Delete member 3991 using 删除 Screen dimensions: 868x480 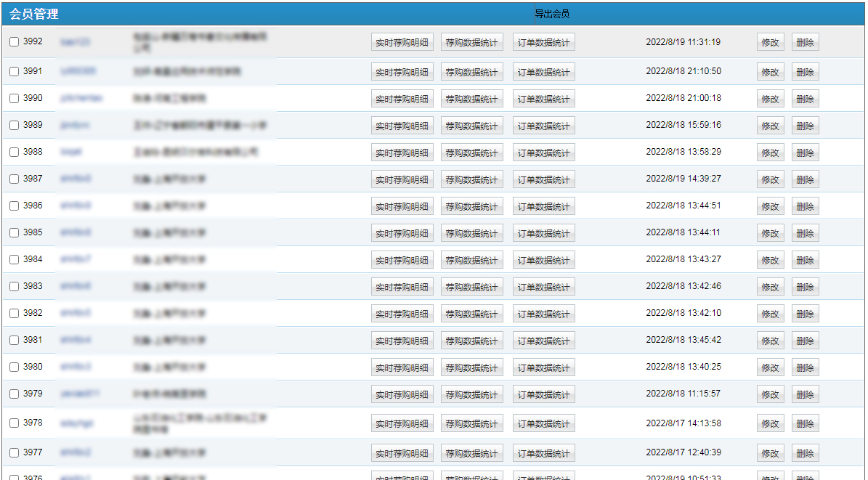(x=805, y=73)
